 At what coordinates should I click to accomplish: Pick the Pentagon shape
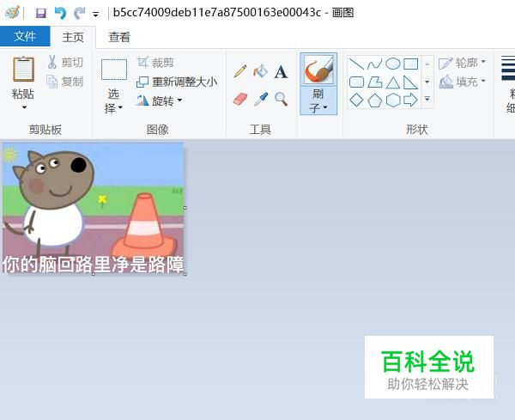point(374,100)
